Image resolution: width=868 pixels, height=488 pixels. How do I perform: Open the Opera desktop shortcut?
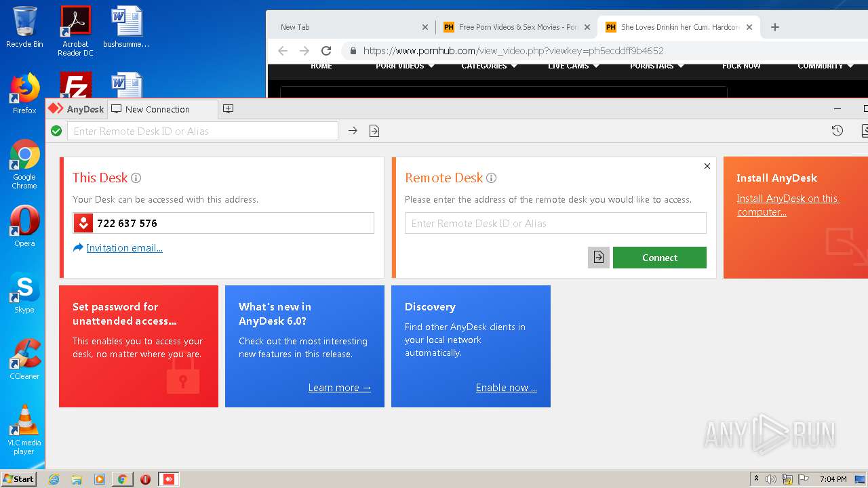[24, 226]
